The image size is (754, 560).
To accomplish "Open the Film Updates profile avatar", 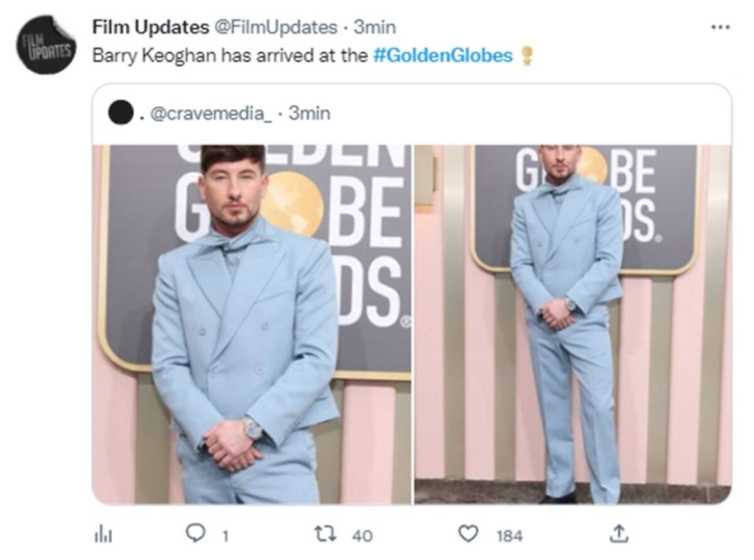I will 46,45.
